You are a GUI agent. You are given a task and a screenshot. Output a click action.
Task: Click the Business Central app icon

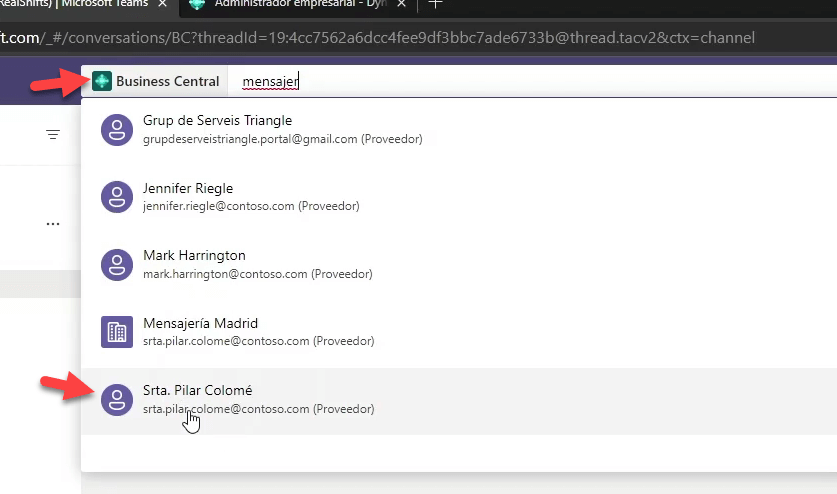(x=101, y=81)
